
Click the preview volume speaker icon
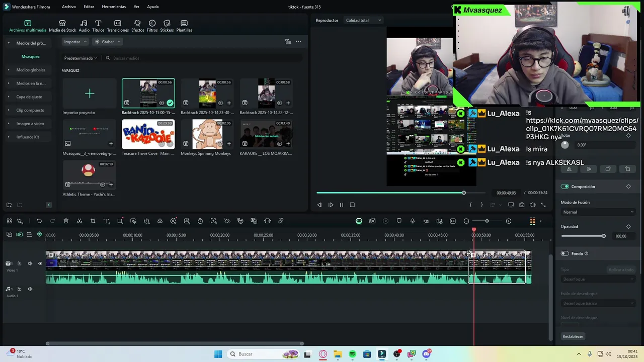[533, 205]
